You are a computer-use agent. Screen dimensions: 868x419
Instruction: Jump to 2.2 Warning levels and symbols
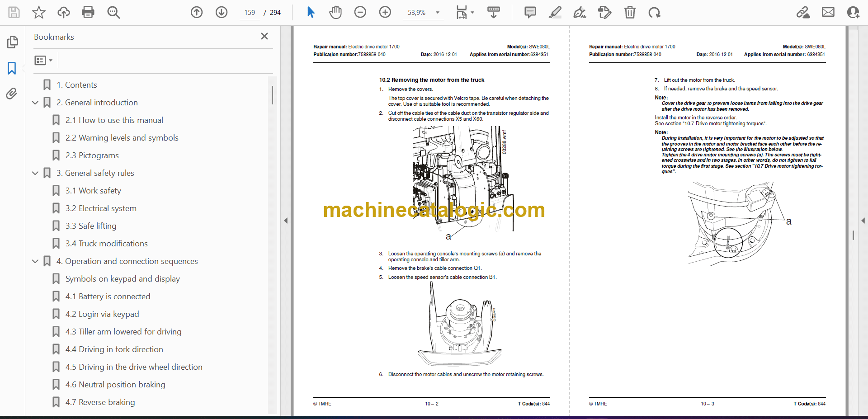point(122,138)
